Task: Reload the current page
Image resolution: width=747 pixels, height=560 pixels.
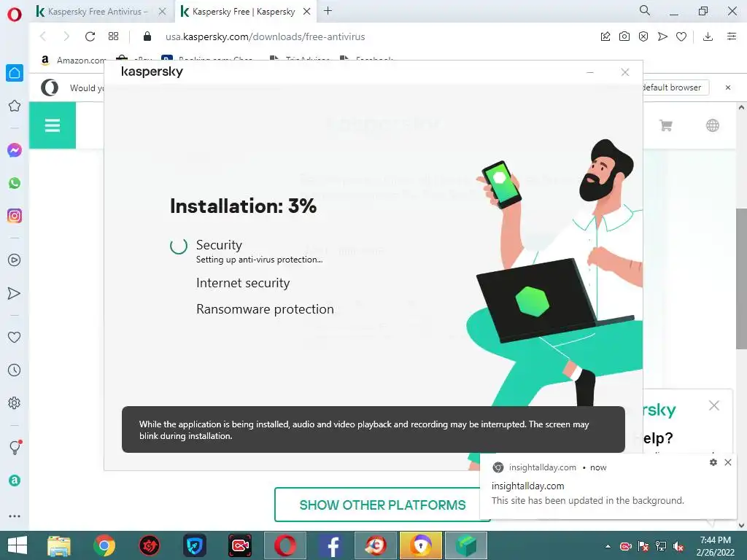Action: point(90,36)
